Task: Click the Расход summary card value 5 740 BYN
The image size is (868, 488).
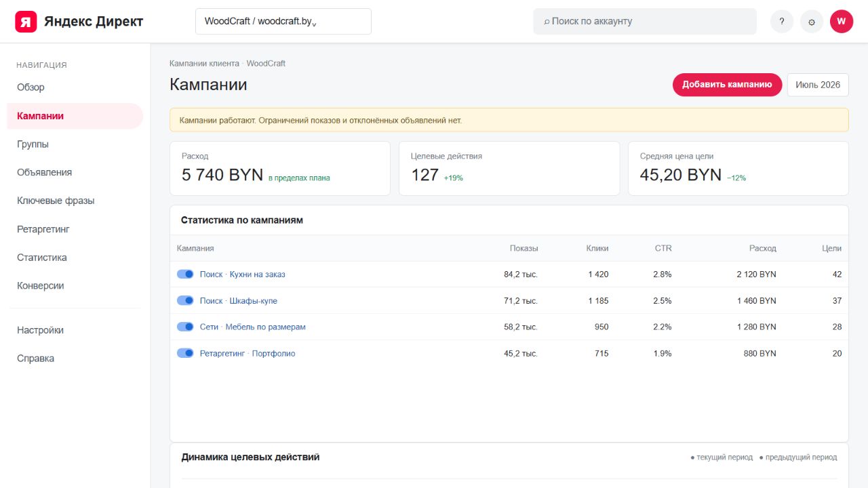Action: 222,175
